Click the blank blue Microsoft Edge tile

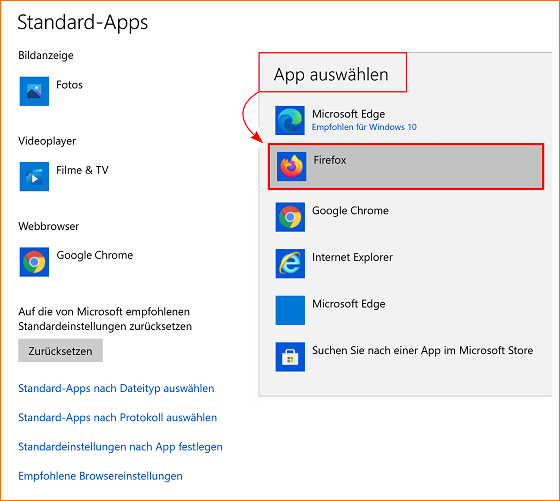pos(290,310)
